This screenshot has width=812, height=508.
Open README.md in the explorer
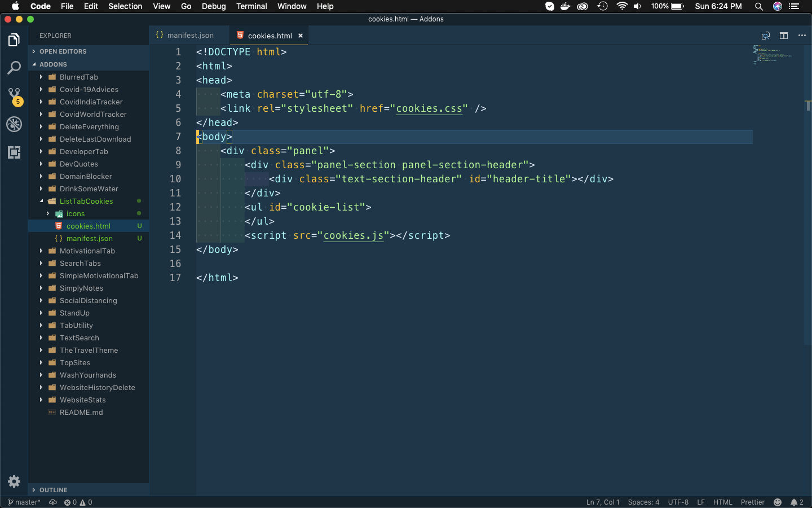89,412
